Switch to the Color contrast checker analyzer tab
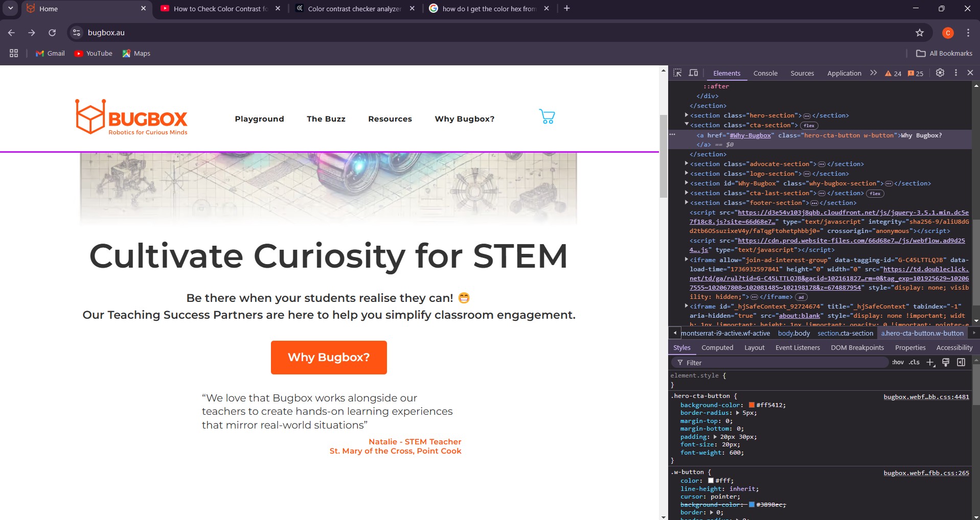The width and height of the screenshot is (980, 520). (x=354, y=9)
